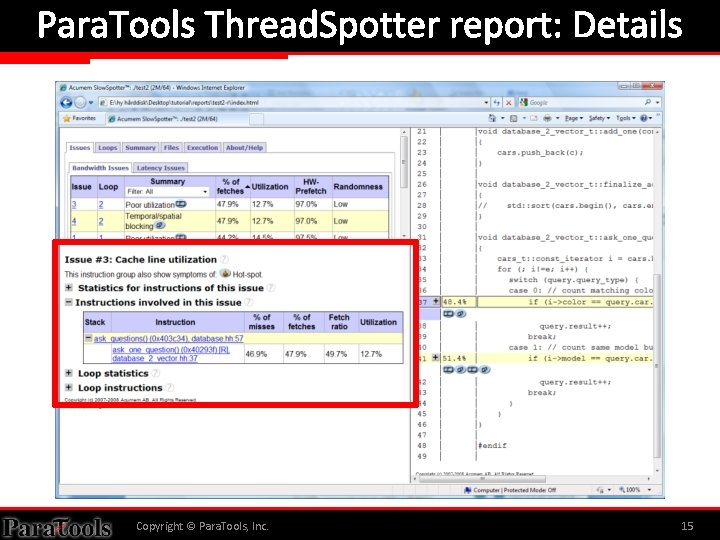Click the 46.9% misses value in instruction row
Screen dimensions: 720x540
[256, 354]
